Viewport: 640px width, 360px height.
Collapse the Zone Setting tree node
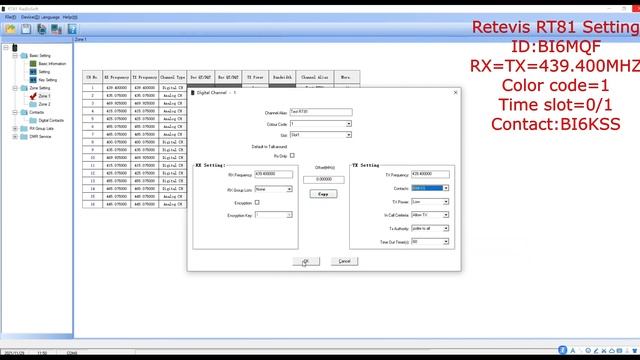15,88
